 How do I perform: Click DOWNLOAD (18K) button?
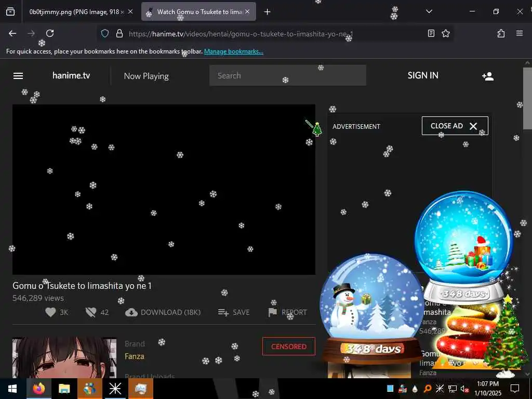point(163,312)
